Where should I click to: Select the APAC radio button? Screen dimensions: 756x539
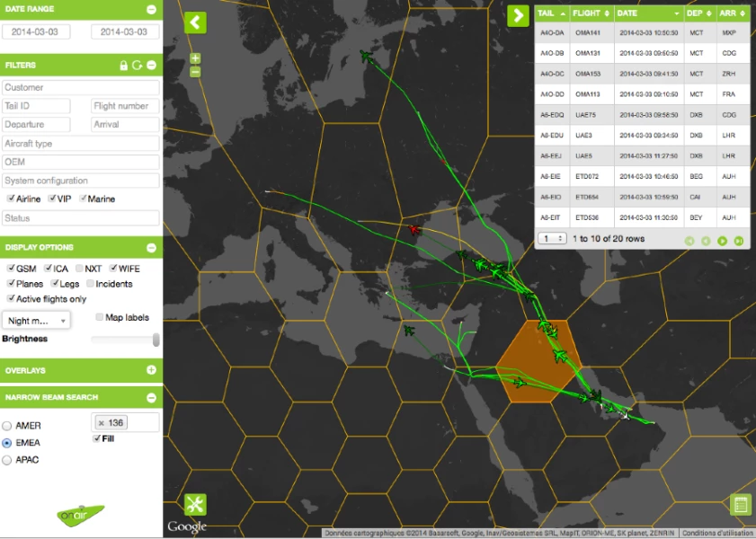(8, 460)
